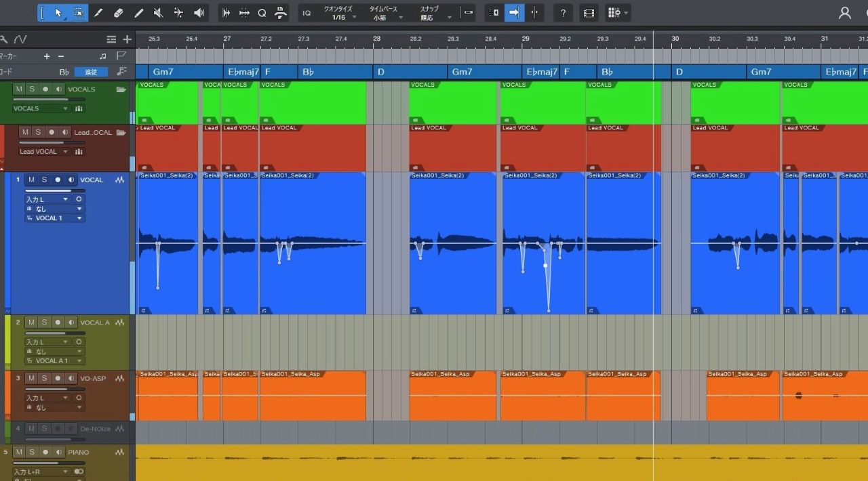Open the macro toolbar icon
The width and height of the screenshot is (868, 481).
coord(280,13)
